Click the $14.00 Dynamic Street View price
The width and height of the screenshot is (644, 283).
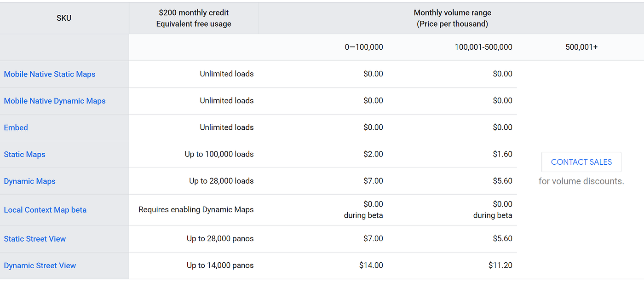click(371, 266)
